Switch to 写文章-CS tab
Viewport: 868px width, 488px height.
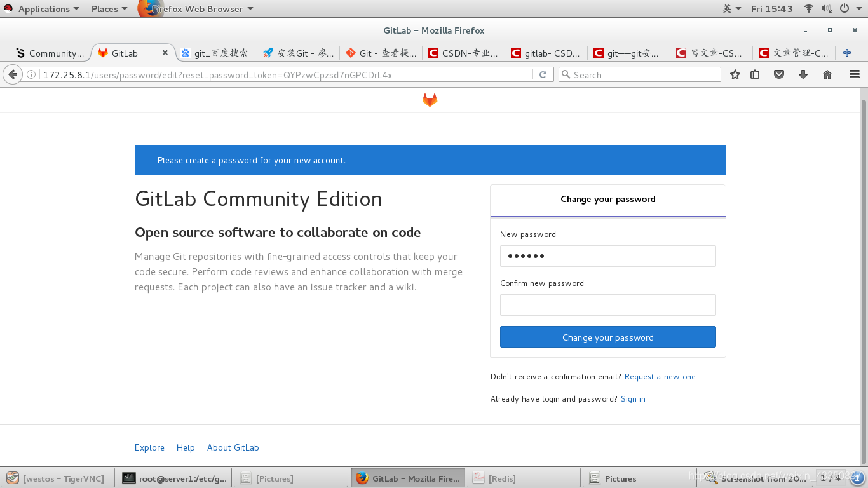point(711,53)
